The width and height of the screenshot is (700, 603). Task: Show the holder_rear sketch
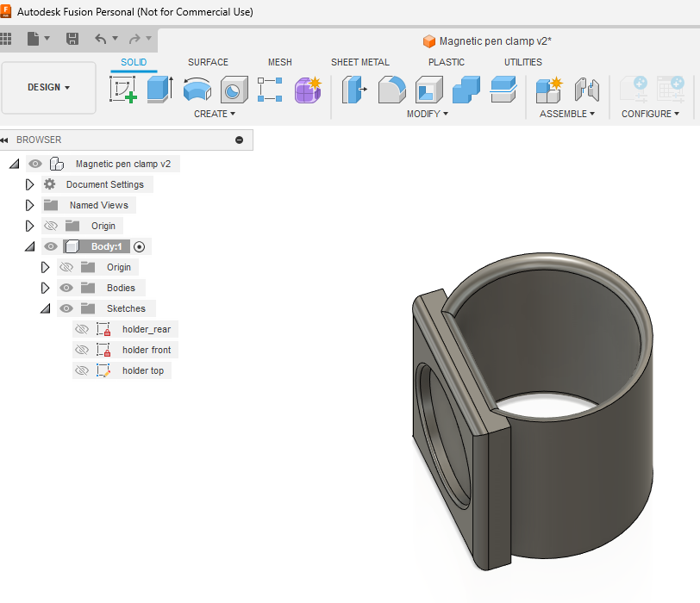point(82,329)
